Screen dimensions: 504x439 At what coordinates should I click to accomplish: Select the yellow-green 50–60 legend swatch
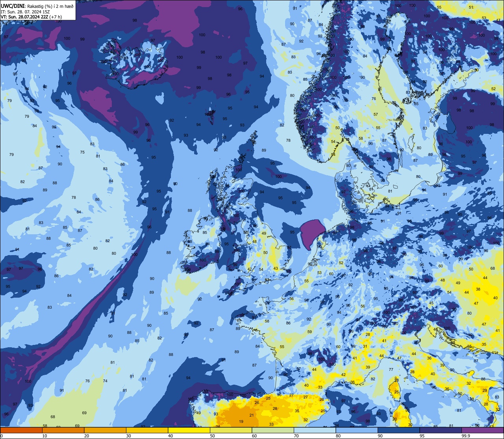pyautogui.click(x=231, y=430)
